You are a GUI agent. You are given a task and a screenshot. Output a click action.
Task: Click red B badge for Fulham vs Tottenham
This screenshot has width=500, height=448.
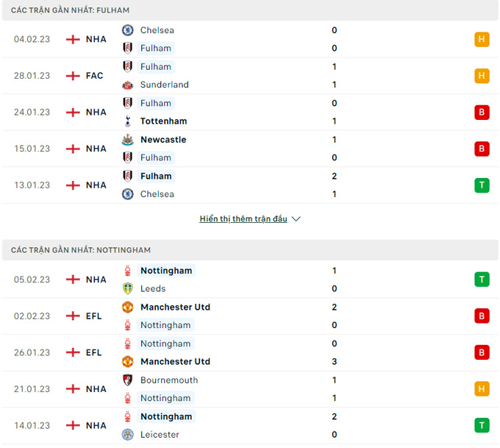pos(482,113)
